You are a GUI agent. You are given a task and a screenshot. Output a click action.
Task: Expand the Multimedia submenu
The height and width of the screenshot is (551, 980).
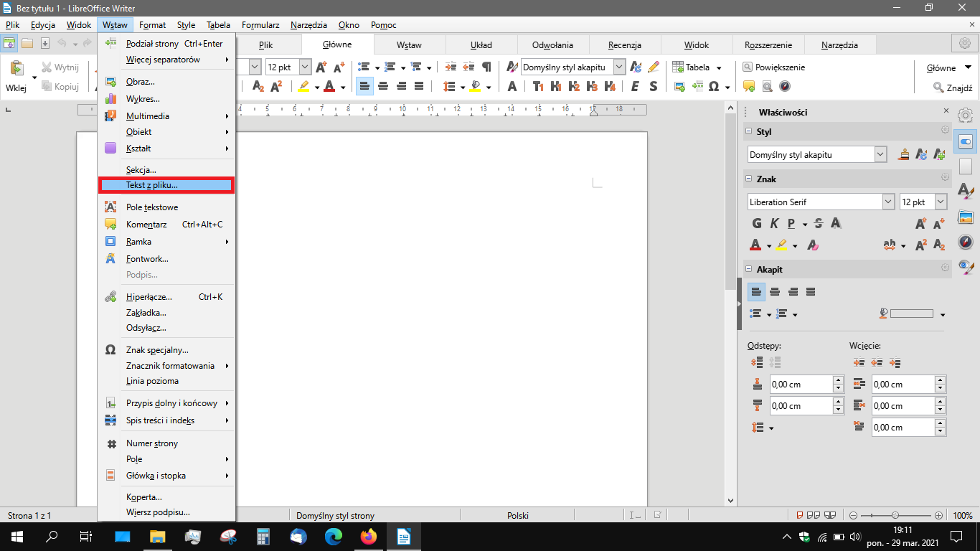(x=166, y=116)
